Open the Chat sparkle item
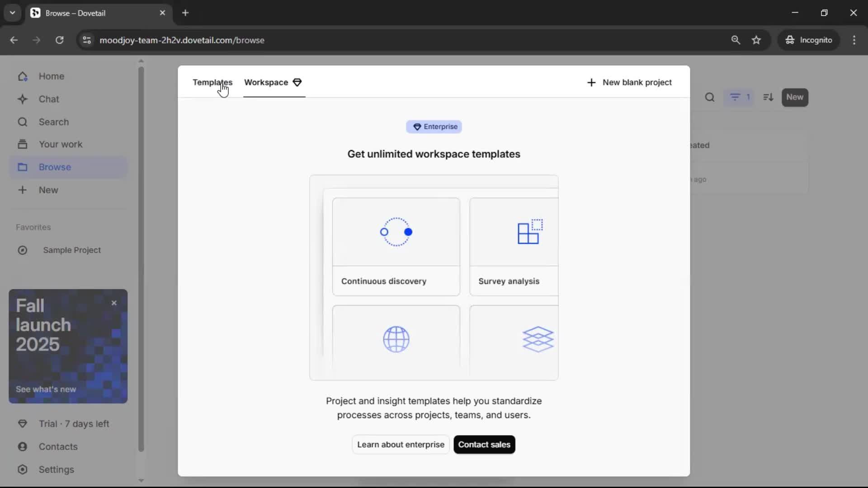 48,99
